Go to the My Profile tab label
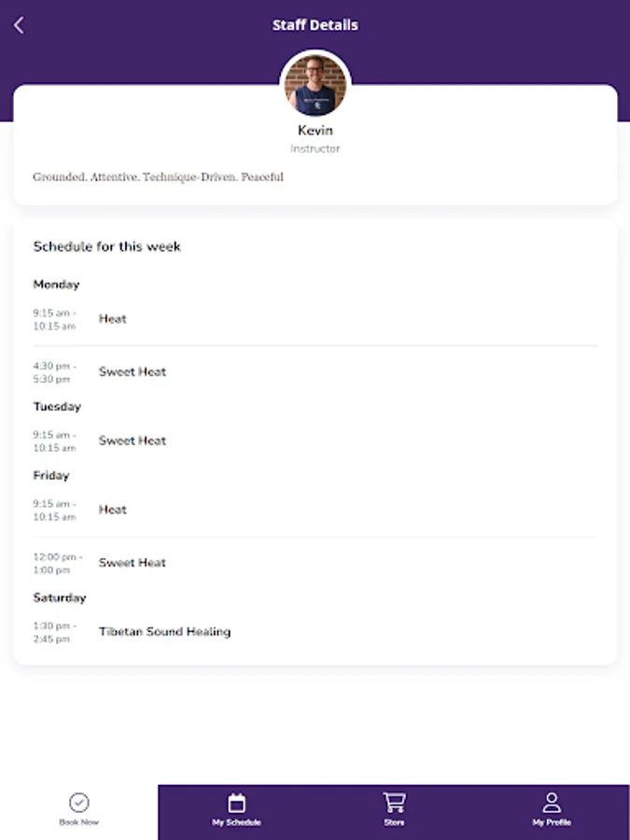This screenshot has height=840, width=630. tap(552, 822)
